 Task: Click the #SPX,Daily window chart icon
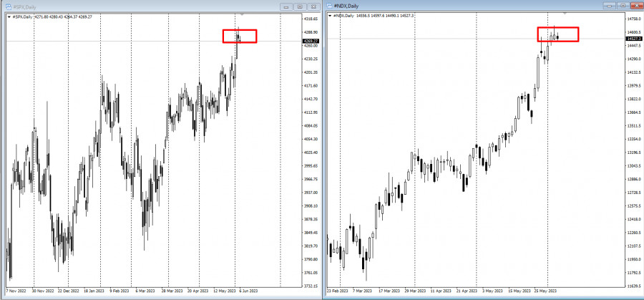[x=8, y=6]
